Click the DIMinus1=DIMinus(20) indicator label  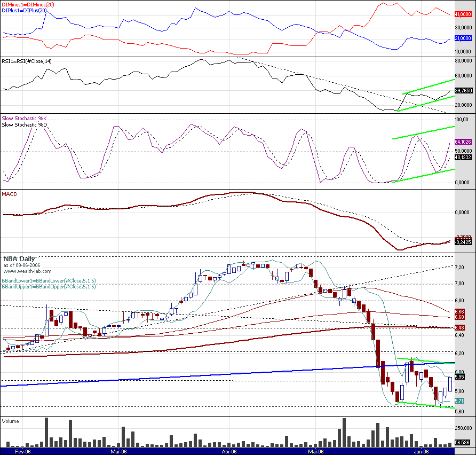[28, 5]
